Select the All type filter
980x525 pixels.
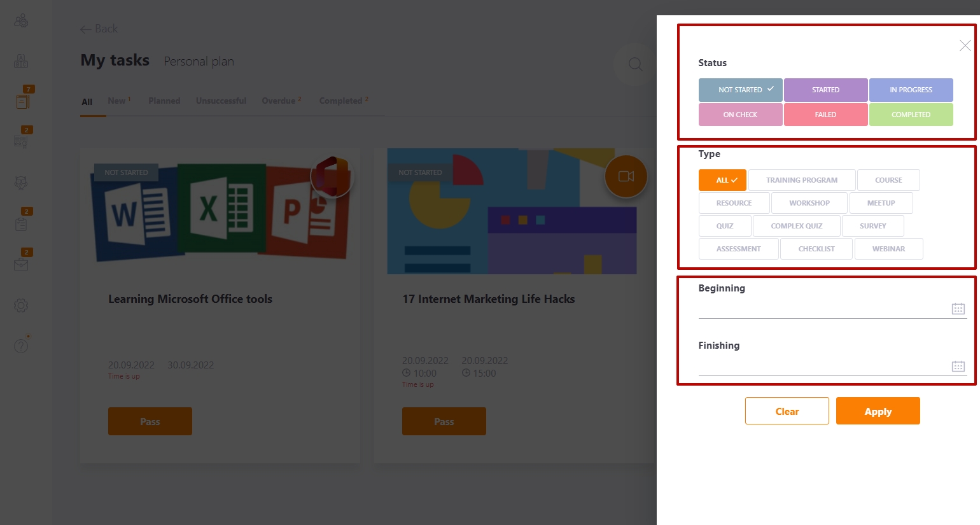click(722, 180)
